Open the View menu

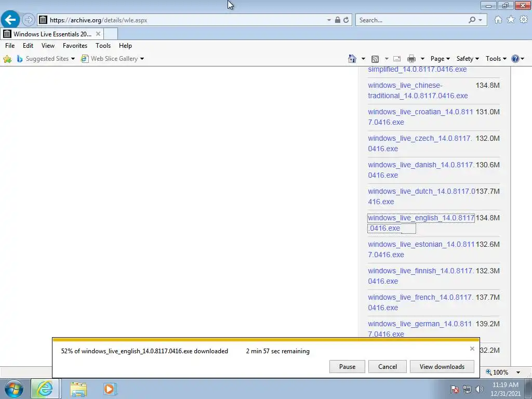pyautogui.click(x=48, y=46)
